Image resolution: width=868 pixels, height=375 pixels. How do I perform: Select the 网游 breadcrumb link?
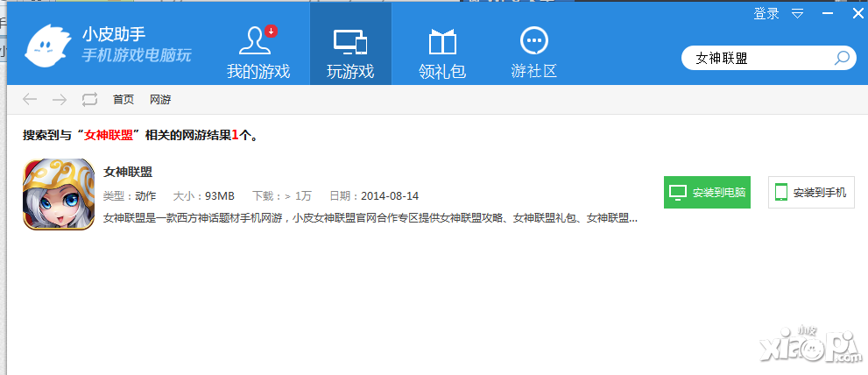160,99
